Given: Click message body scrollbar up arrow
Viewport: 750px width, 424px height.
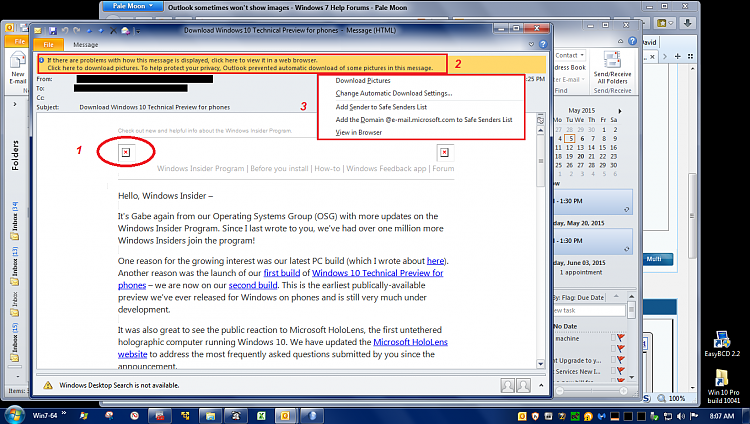Looking at the screenshot, I should 540,130.
